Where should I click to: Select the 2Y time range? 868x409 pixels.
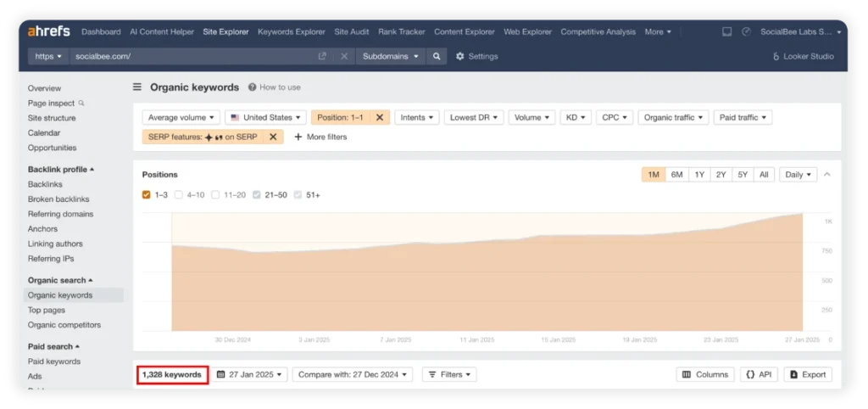click(x=721, y=175)
